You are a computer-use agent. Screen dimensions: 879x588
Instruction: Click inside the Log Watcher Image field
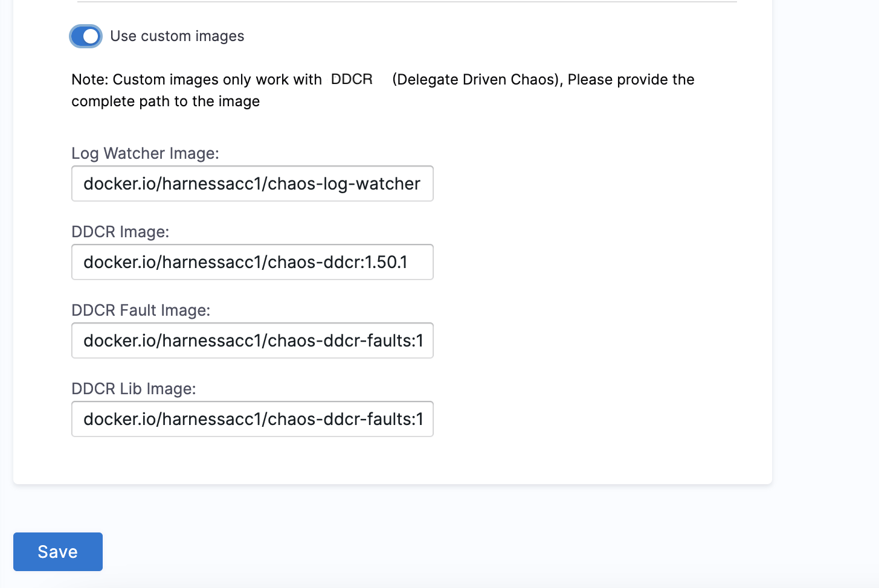252,184
